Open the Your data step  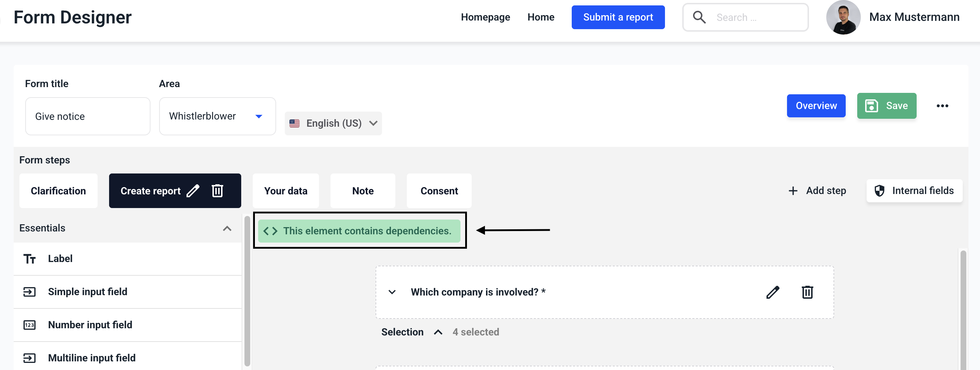(286, 191)
